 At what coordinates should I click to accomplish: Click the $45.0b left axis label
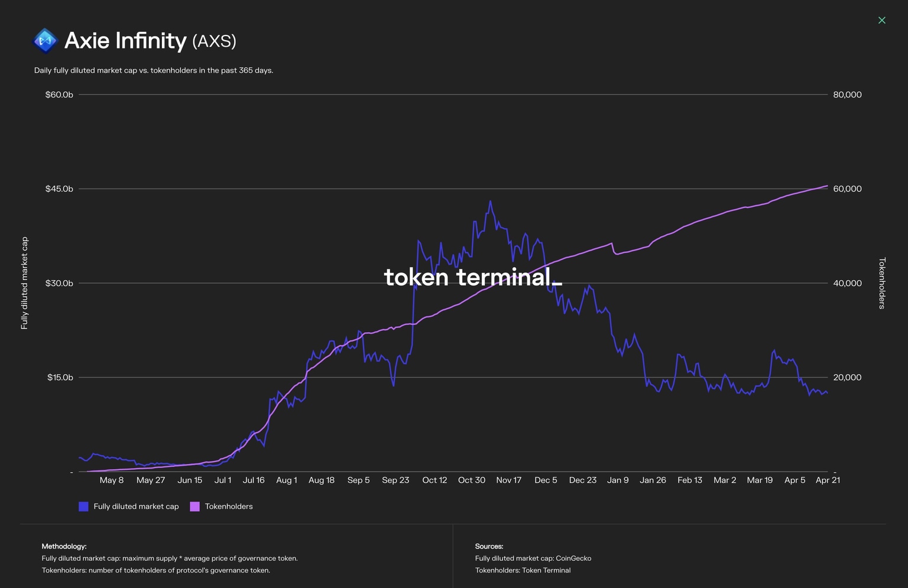click(59, 189)
